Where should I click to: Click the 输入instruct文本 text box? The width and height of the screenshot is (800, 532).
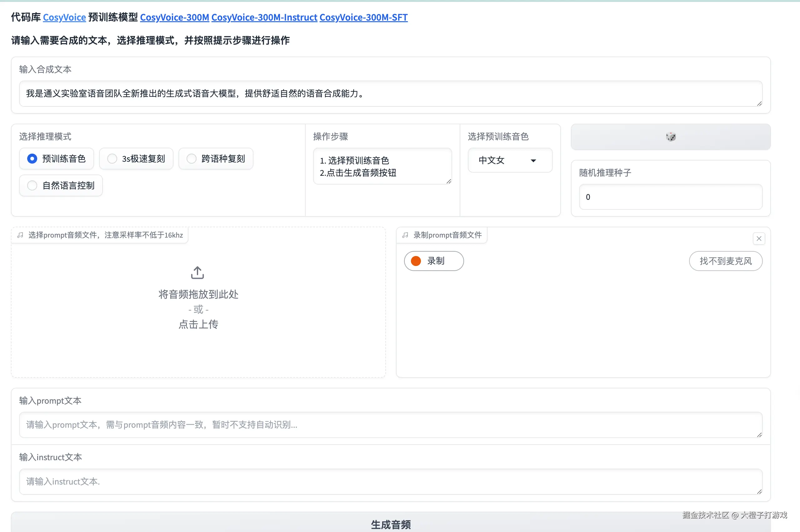(x=391, y=481)
